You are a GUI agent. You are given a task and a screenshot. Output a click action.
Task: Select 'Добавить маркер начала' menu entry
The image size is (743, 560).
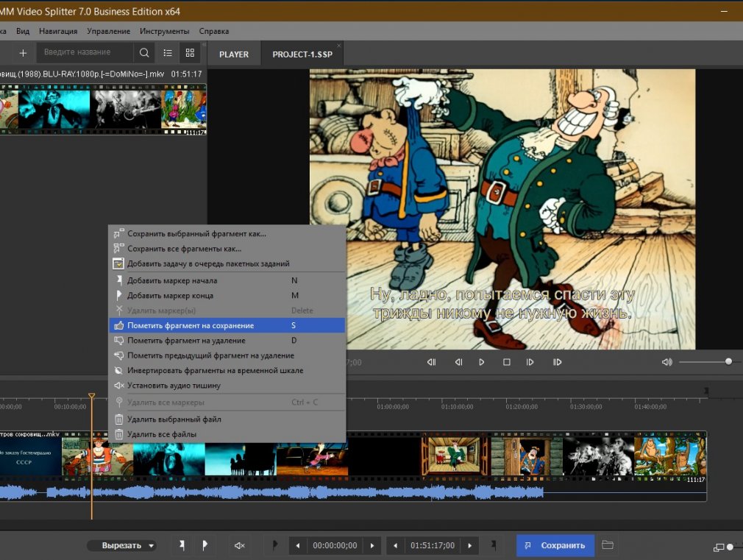(x=227, y=280)
